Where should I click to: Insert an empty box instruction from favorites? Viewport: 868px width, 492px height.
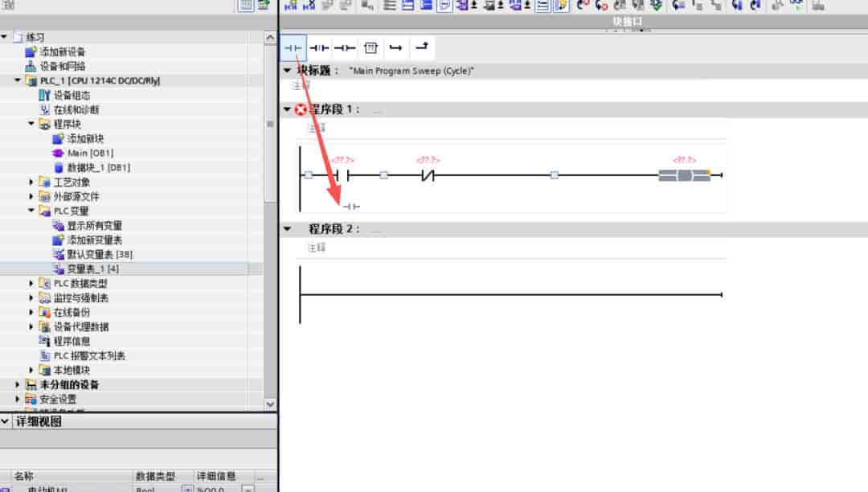[x=371, y=48]
